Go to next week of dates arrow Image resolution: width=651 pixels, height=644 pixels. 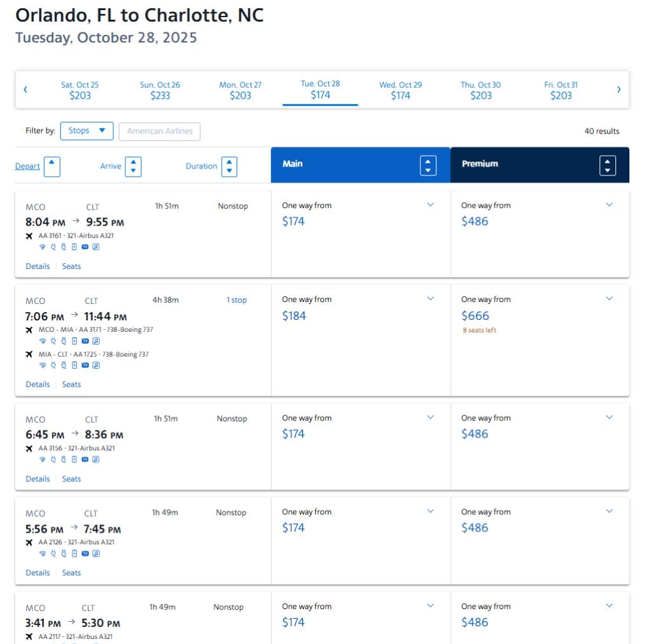click(619, 90)
